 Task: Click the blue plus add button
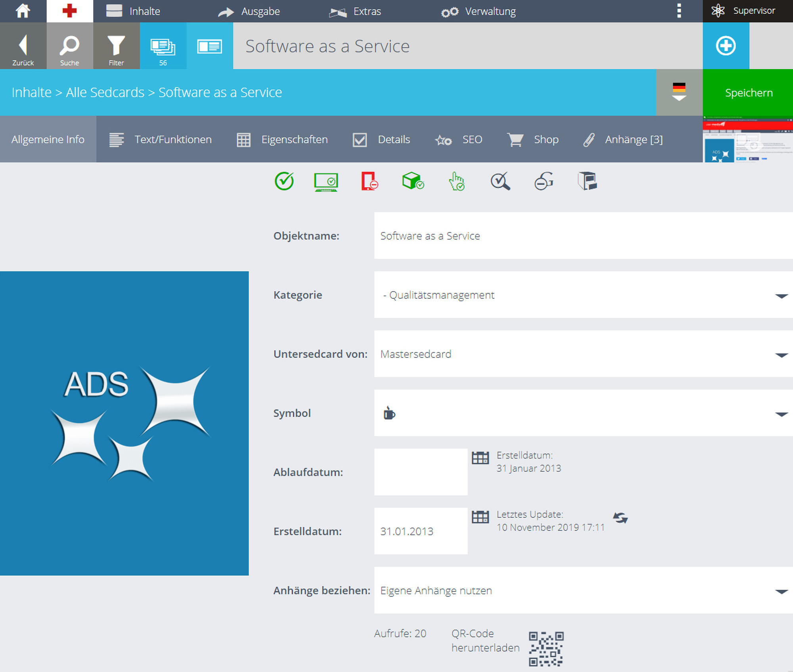coord(726,46)
